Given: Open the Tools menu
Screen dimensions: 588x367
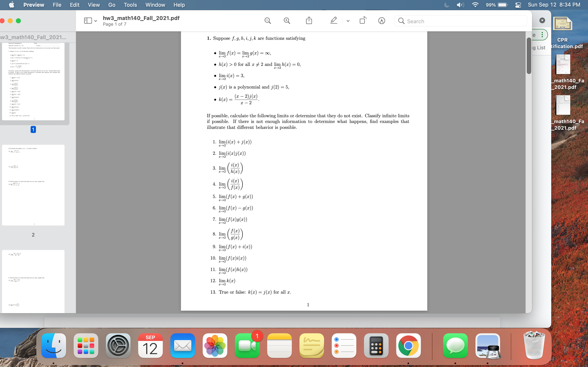Looking at the screenshot, I should click(130, 5).
